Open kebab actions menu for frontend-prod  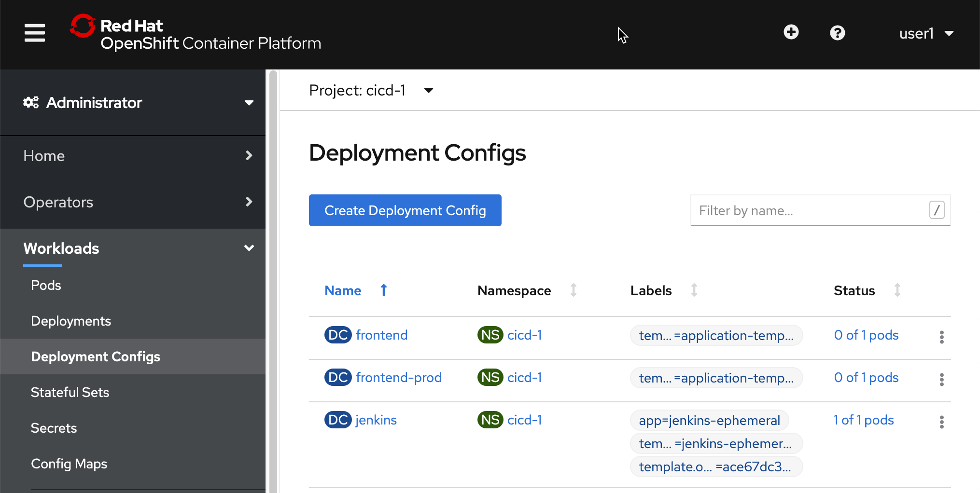click(x=941, y=379)
